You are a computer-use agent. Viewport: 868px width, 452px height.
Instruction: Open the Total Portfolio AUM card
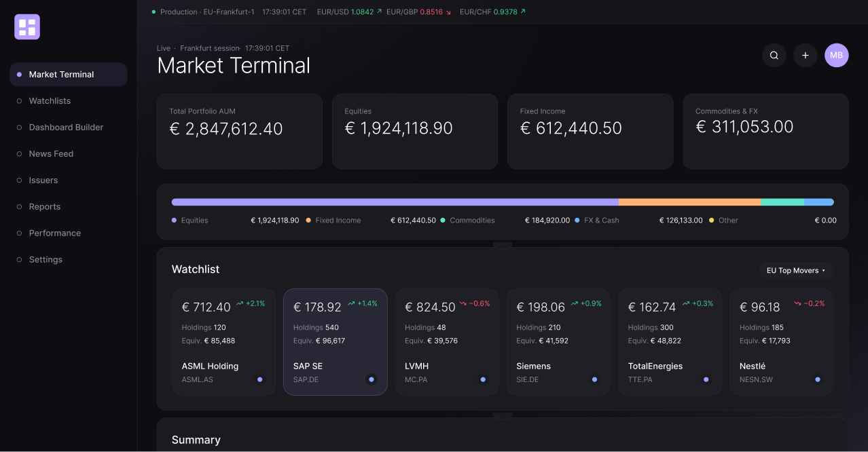click(x=240, y=132)
